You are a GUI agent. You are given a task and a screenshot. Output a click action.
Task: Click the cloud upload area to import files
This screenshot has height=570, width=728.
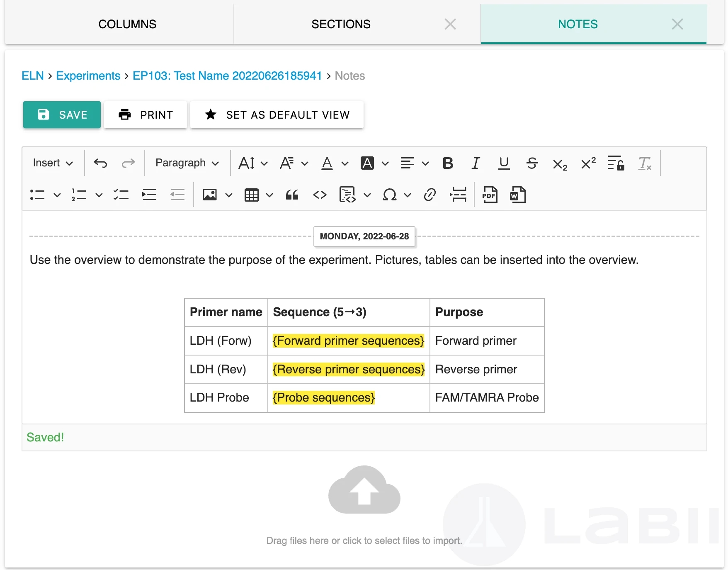pos(364,491)
